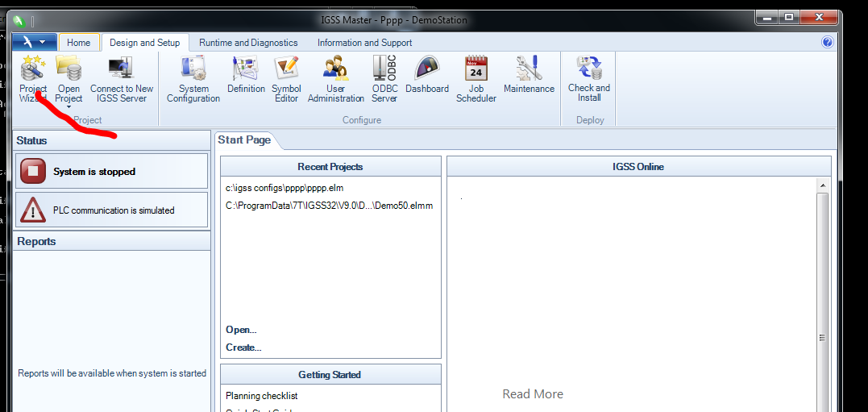
Task: Switch to the Home ribbon tab
Action: [78, 43]
